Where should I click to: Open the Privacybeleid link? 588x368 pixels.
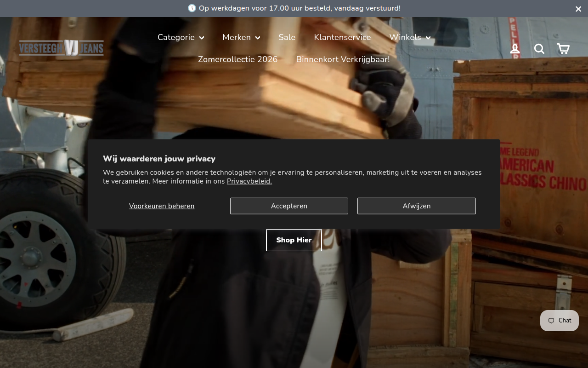249,181
